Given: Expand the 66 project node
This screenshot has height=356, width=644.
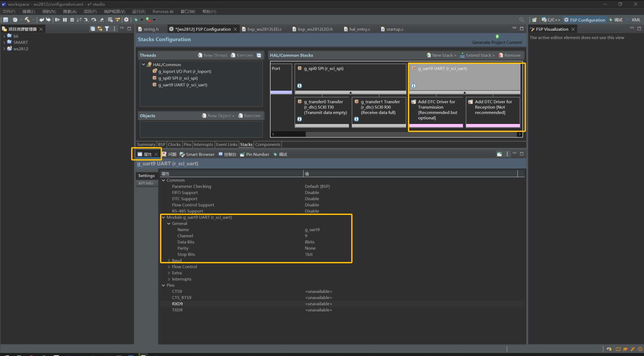Looking at the screenshot, I should [4, 36].
